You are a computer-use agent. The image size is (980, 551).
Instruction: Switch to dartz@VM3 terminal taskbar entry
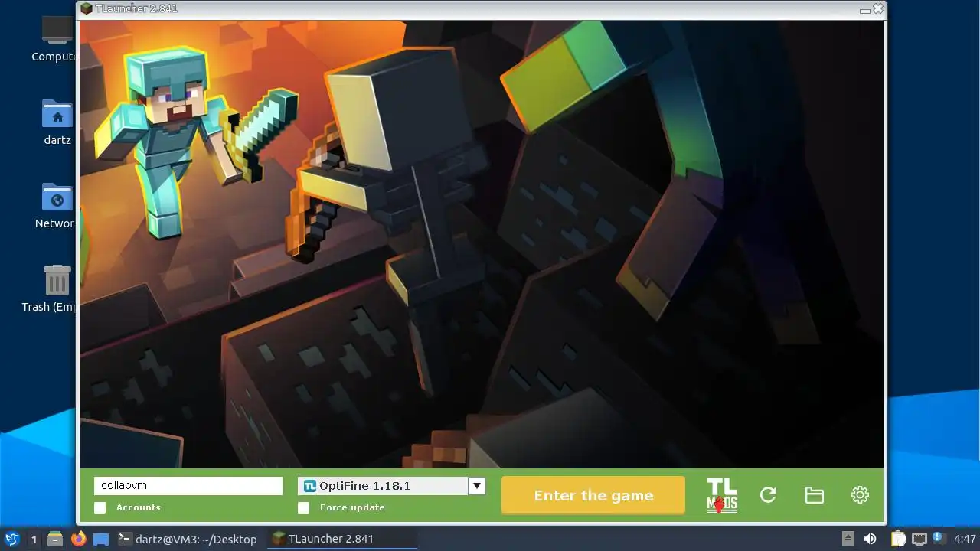click(x=188, y=539)
